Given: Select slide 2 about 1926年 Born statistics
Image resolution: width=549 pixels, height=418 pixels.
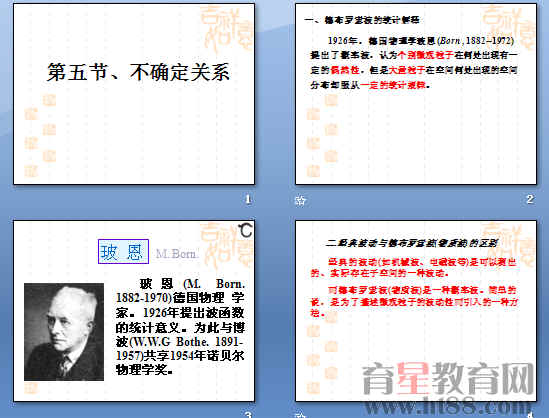Looking at the screenshot, I should coord(416,94).
